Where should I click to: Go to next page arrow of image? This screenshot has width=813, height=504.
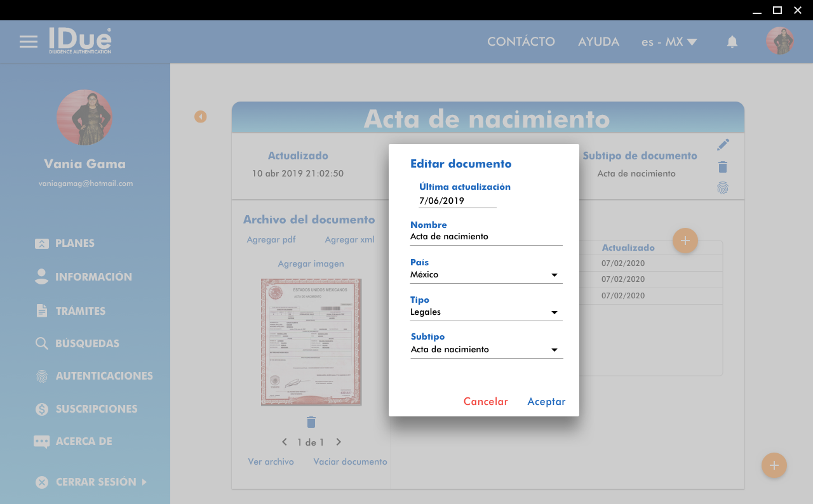[x=339, y=442]
